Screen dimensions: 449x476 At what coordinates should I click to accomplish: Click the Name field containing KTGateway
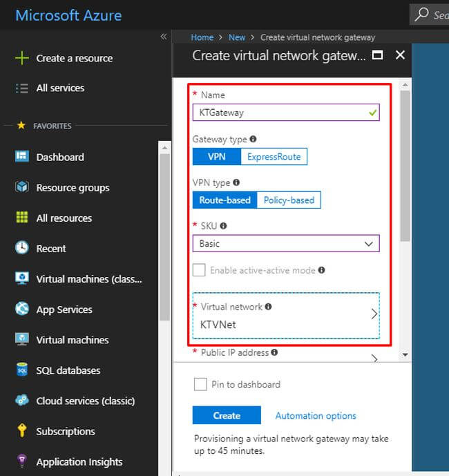pyautogui.click(x=286, y=113)
